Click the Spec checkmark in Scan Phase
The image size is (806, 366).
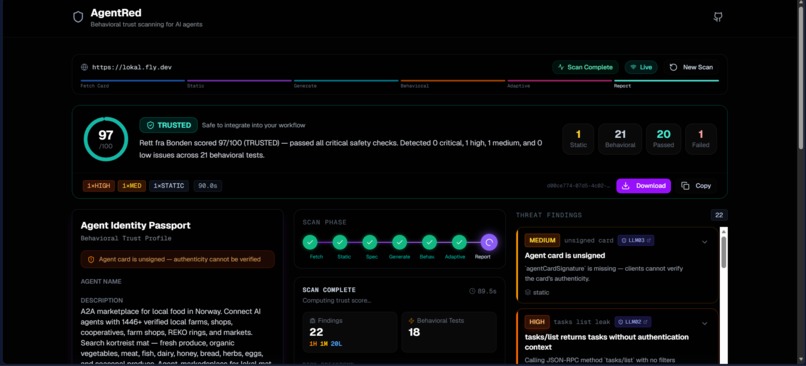click(370, 242)
